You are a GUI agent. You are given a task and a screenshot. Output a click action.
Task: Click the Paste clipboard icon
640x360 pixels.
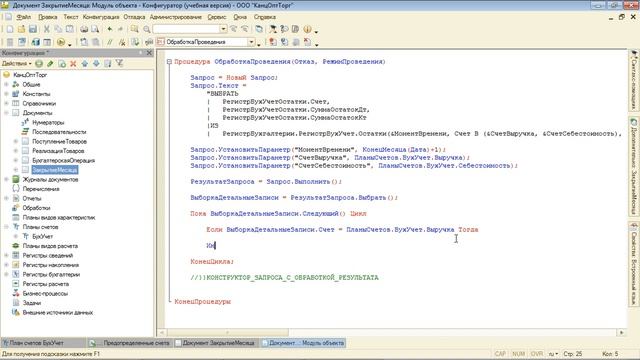coord(70,29)
